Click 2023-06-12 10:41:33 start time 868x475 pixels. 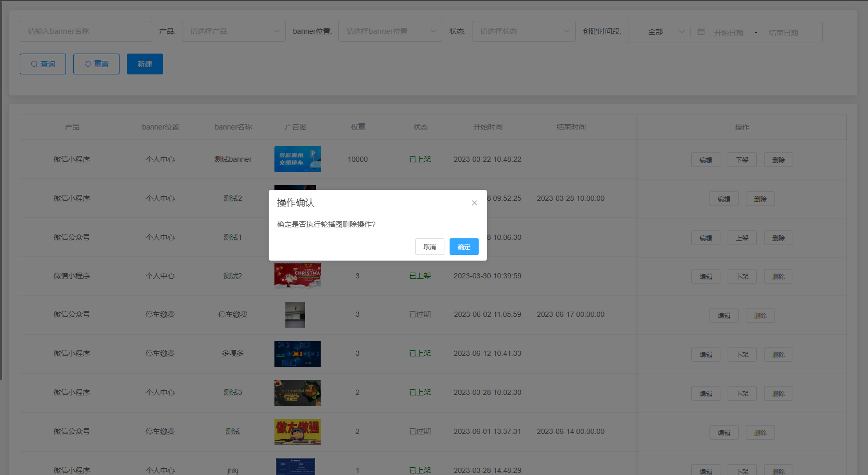(x=488, y=353)
